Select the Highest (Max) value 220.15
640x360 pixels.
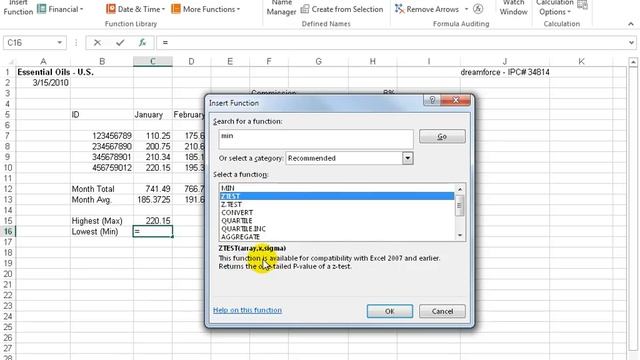coord(153,221)
